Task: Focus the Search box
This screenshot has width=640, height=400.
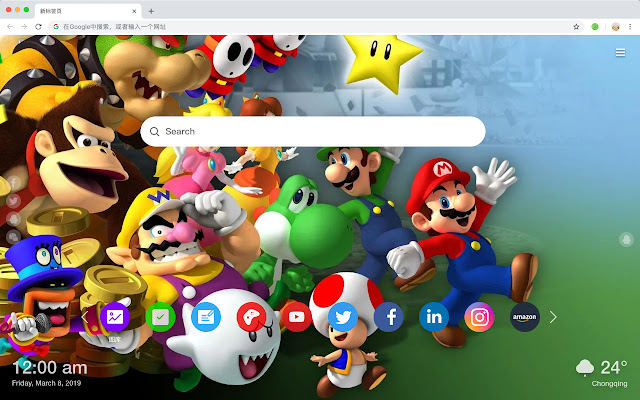Action: tap(313, 131)
